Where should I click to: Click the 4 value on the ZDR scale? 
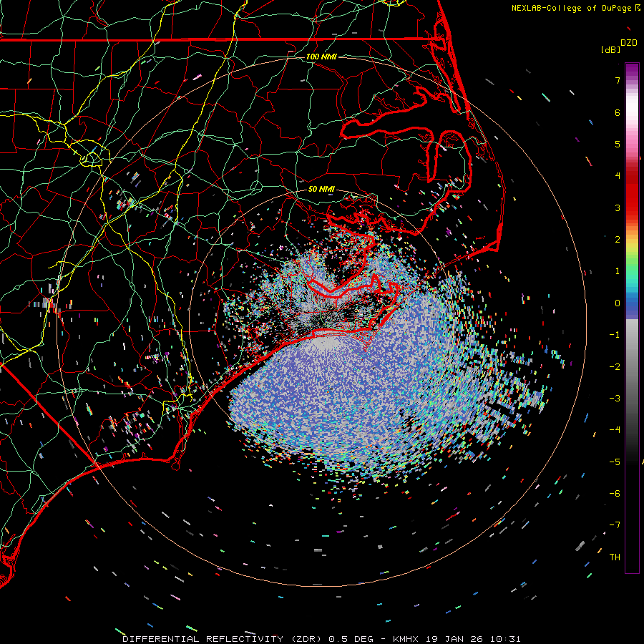point(618,176)
